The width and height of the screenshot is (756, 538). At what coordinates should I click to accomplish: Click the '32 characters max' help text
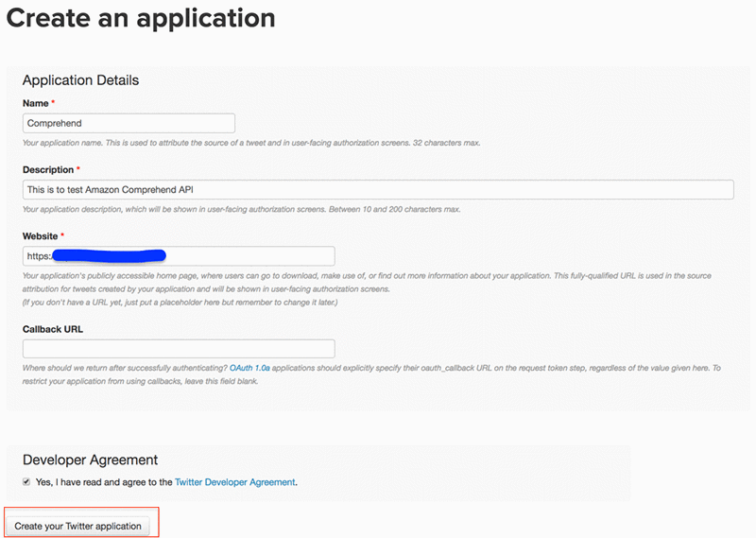(446, 143)
